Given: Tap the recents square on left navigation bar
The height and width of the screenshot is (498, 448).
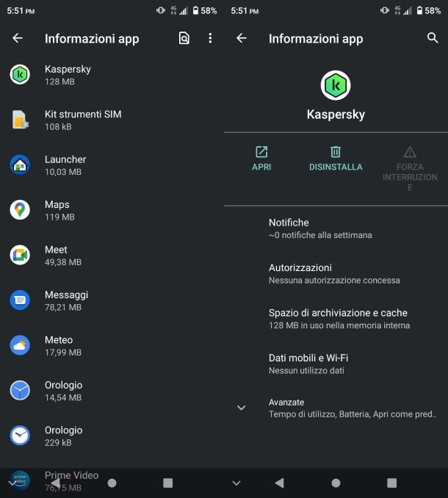Looking at the screenshot, I should pos(167,483).
